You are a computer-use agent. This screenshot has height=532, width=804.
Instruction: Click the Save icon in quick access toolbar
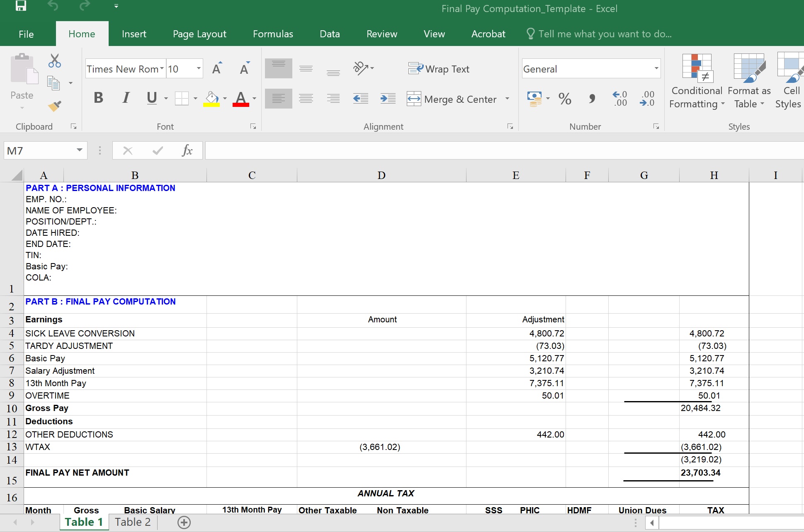(x=21, y=6)
